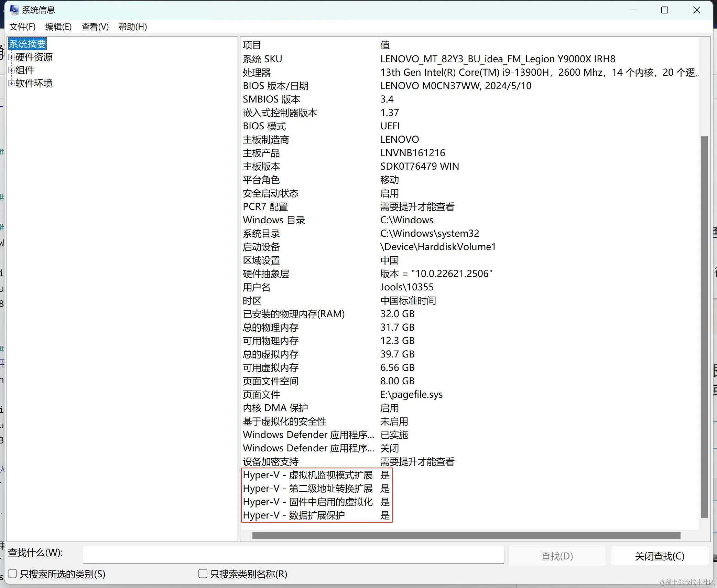Click the 查找(D) button
The height and width of the screenshot is (588, 717).
pos(557,556)
